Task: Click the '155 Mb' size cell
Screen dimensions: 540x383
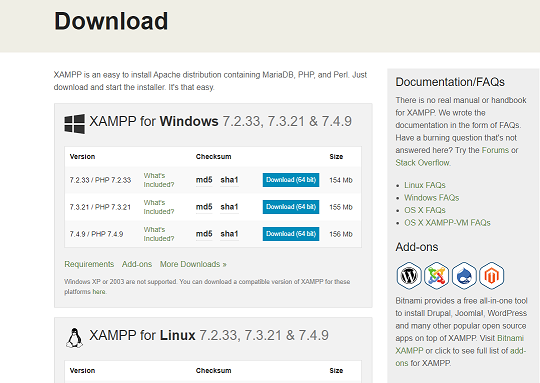Action: click(341, 207)
